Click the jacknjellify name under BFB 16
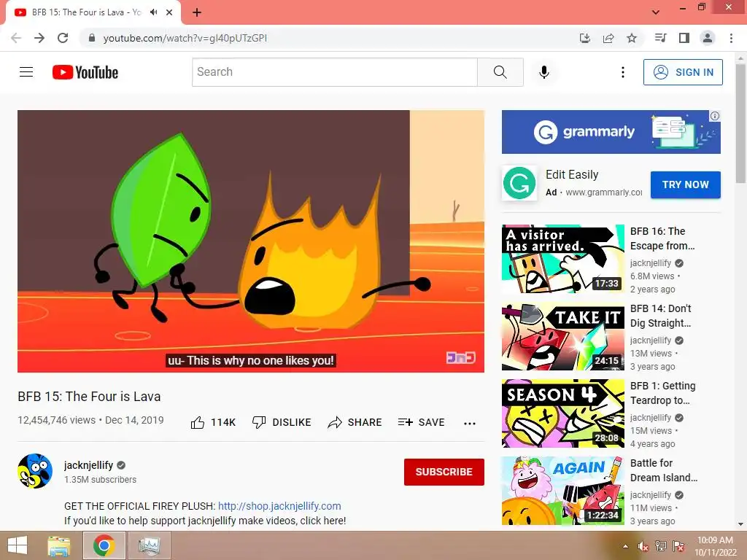 651,262
